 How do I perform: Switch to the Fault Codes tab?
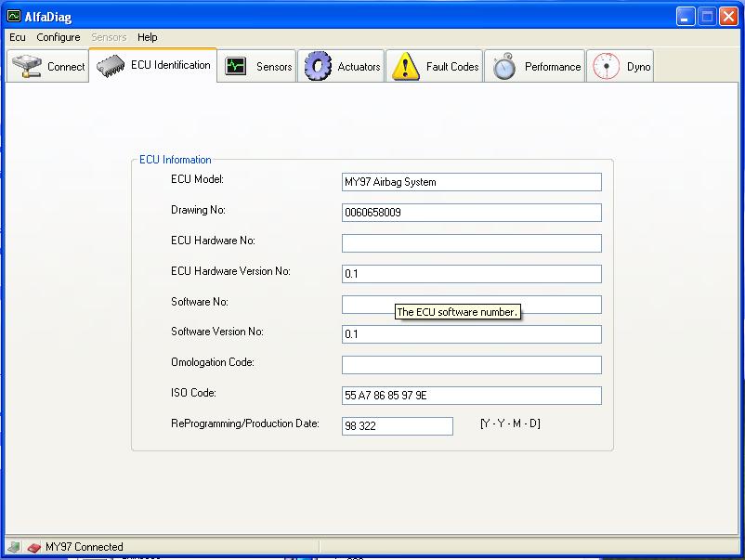click(x=436, y=67)
